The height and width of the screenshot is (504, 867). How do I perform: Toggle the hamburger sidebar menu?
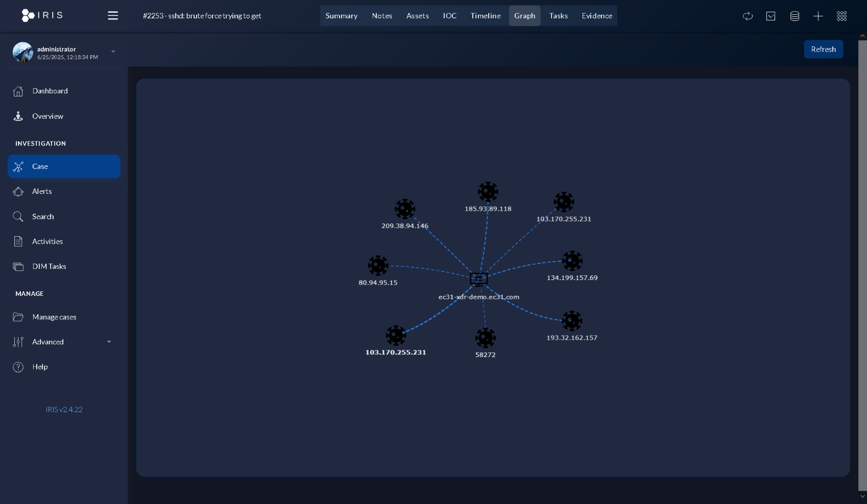click(113, 16)
